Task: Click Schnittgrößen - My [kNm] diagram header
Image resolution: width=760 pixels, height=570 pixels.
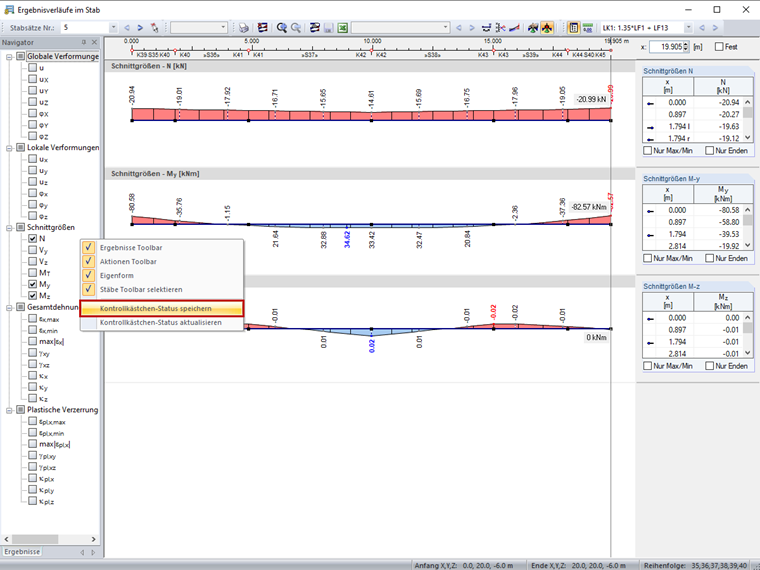Action: pos(370,174)
